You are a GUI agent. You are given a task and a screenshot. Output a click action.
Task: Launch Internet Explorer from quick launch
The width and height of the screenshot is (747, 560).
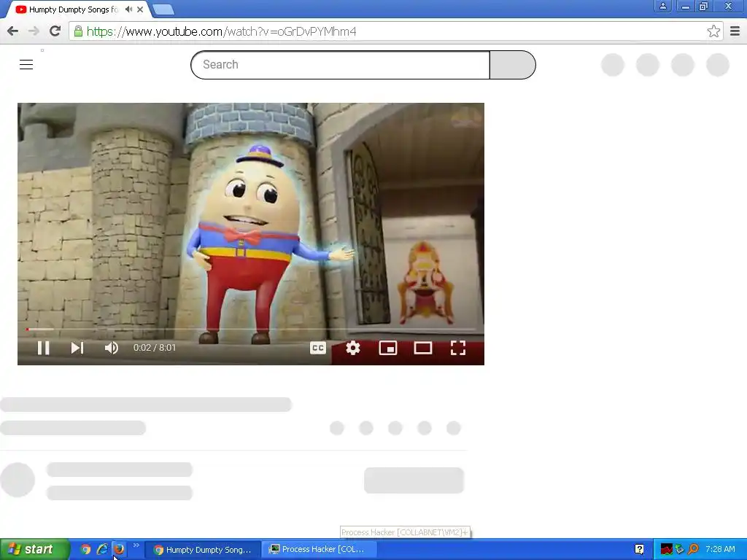[102, 550]
